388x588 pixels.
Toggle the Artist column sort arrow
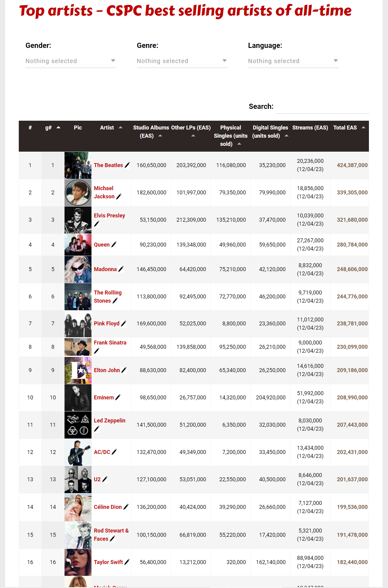121,128
